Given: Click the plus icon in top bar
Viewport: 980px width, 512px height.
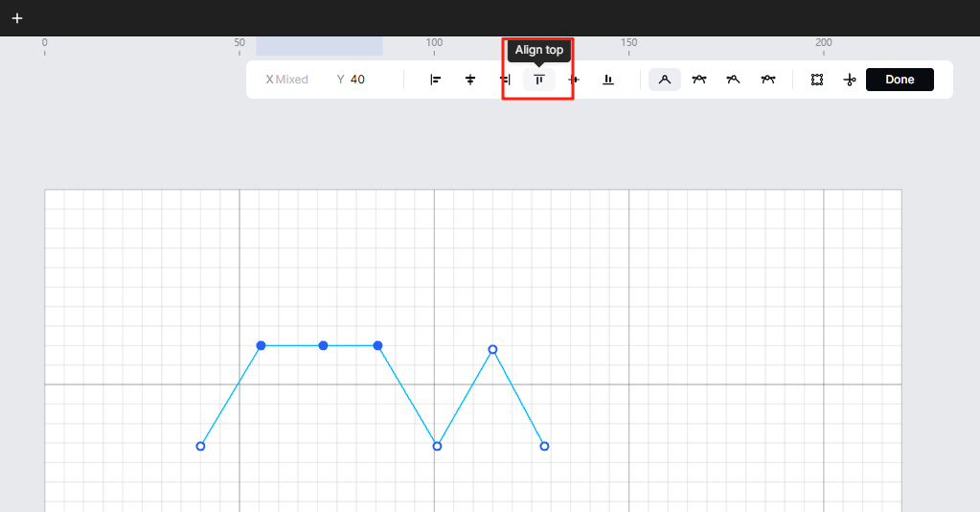Looking at the screenshot, I should coord(16,18).
